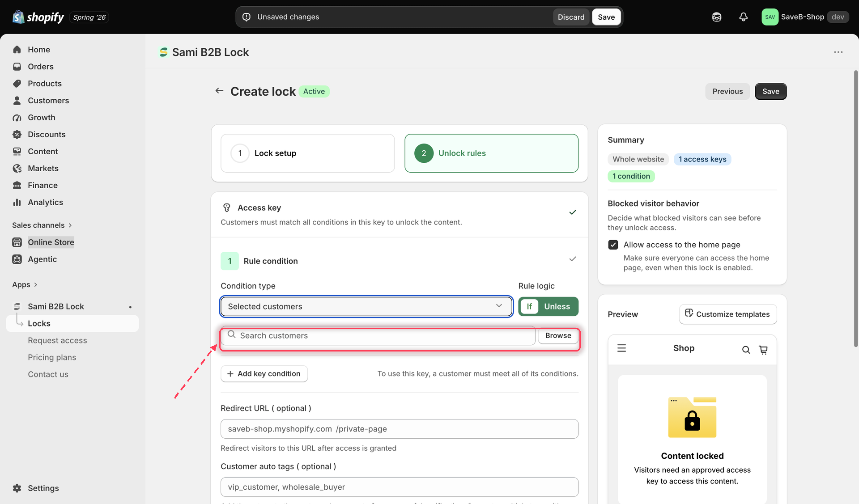This screenshot has height=504, width=859.
Task: Click the Previous button
Action: point(727,91)
